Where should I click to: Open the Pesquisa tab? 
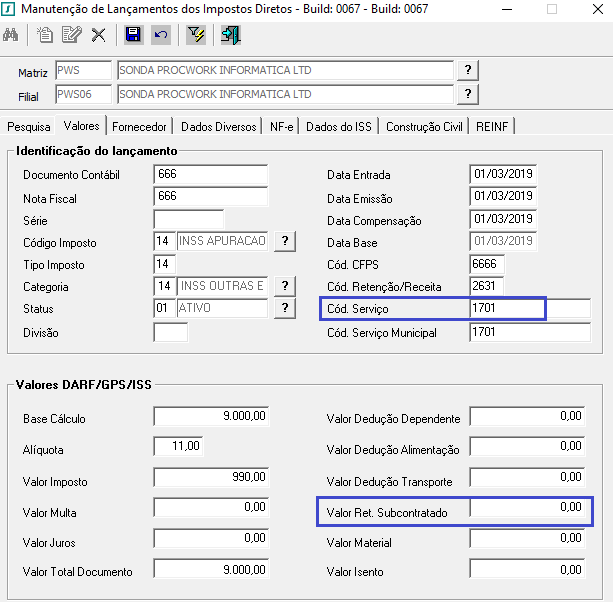29,127
